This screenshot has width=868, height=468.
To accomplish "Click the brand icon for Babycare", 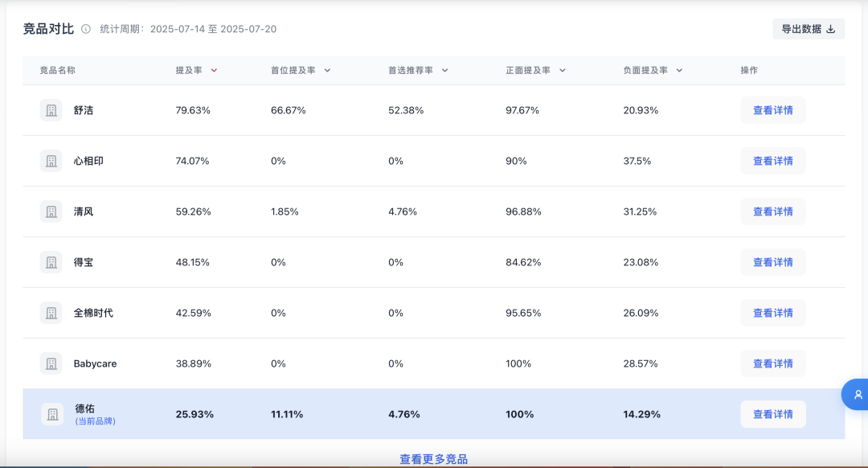I will tap(51, 364).
